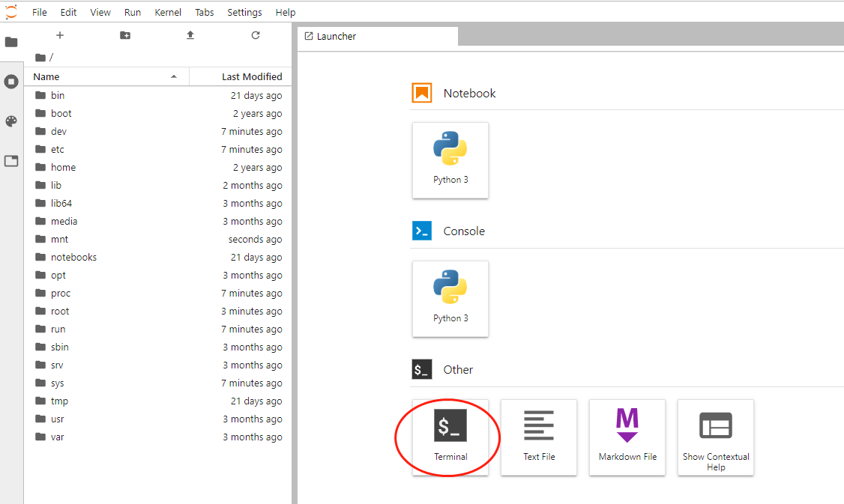Launch Python 3 console
The height and width of the screenshot is (504, 844).
(x=450, y=299)
